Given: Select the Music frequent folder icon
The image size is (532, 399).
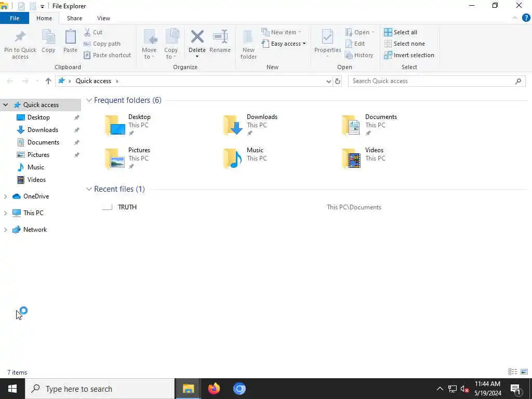Looking at the screenshot, I should 233,158.
